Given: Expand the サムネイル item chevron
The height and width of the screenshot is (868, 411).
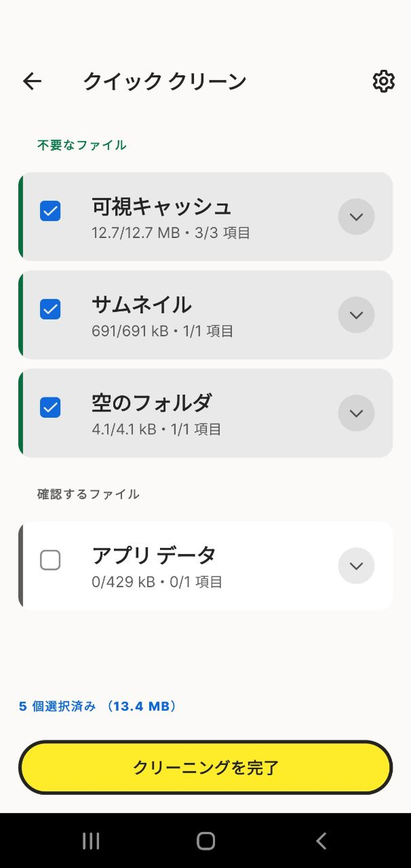Looking at the screenshot, I should point(356,315).
